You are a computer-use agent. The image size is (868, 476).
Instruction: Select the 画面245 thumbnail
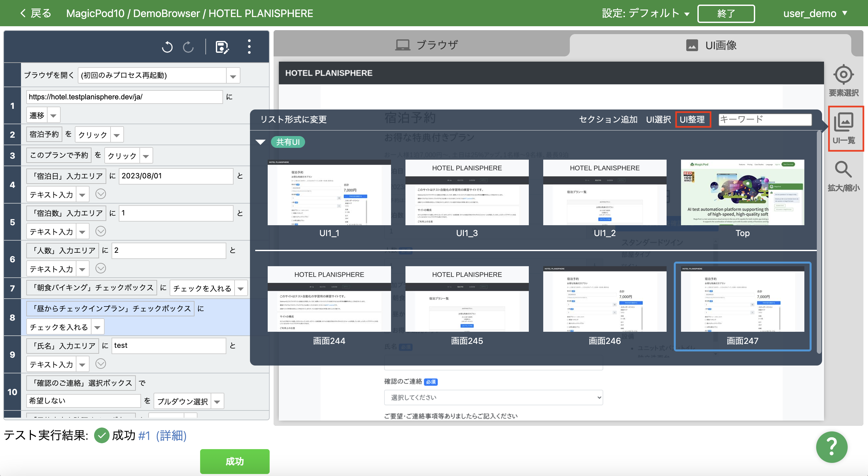pos(467,299)
